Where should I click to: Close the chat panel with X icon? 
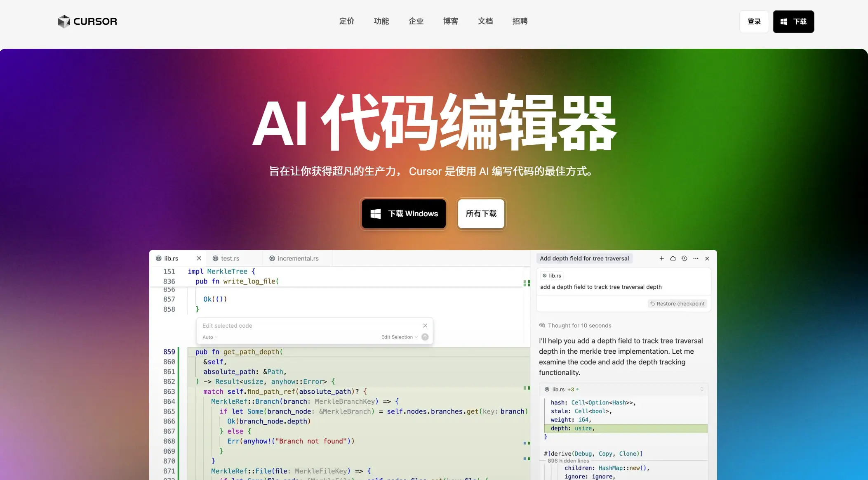pyautogui.click(x=707, y=258)
